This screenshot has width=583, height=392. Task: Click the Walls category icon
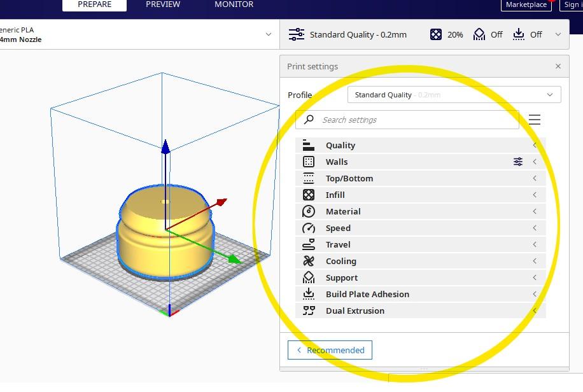[x=309, y=162]
